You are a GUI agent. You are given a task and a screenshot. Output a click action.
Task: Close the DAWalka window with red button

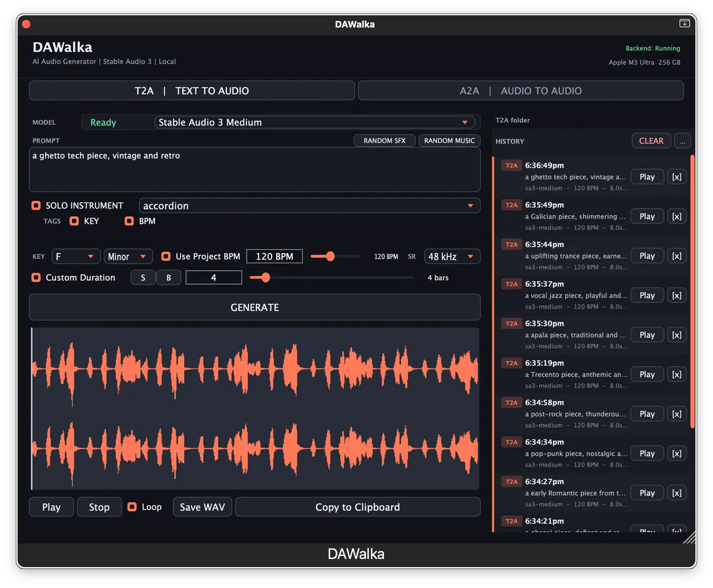coord(26,24)
